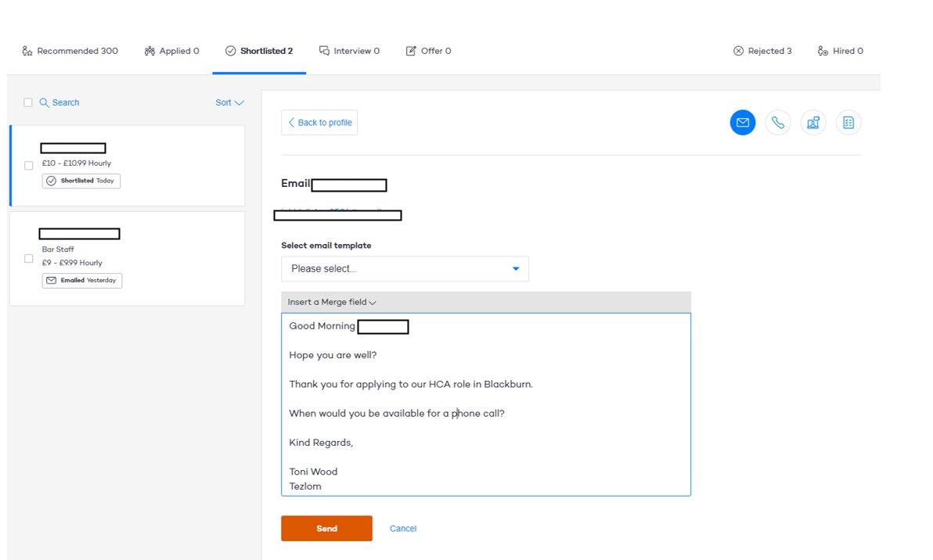Click the search magnifier icon
This screenshot has height=560, width=933.
(x=44, y=102)
